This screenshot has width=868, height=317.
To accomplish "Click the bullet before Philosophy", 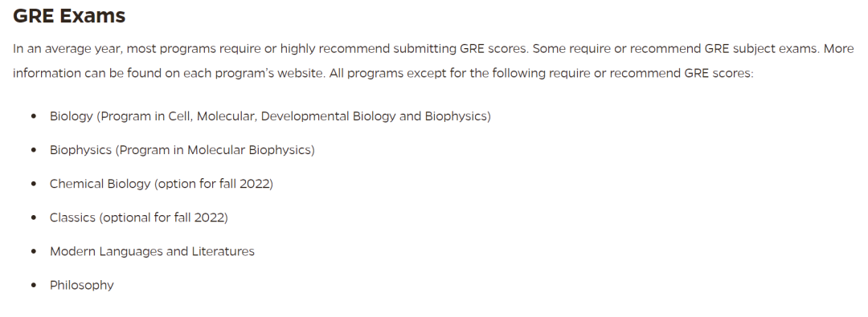I will [35, 285].
